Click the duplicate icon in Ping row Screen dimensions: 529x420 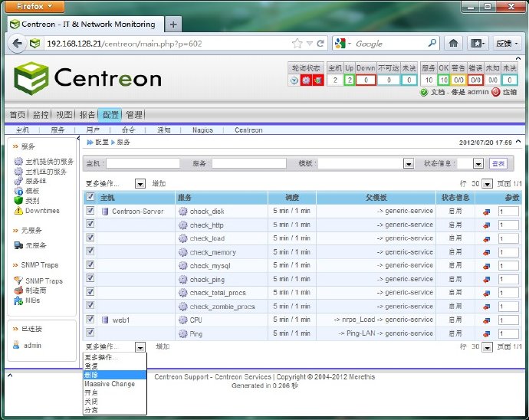point(486,334)
